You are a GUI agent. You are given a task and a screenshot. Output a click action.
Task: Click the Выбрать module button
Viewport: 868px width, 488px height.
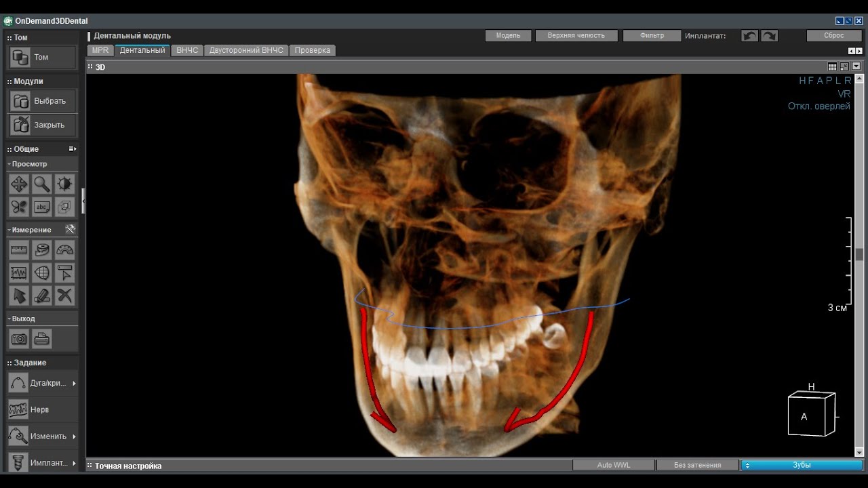click(x=42, y=101)
